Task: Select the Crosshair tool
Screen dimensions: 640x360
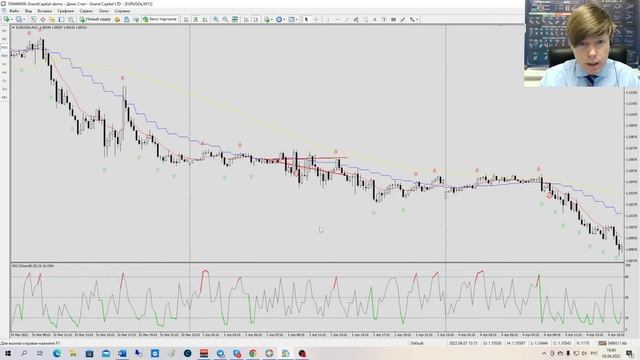Action: click(316, 19)
